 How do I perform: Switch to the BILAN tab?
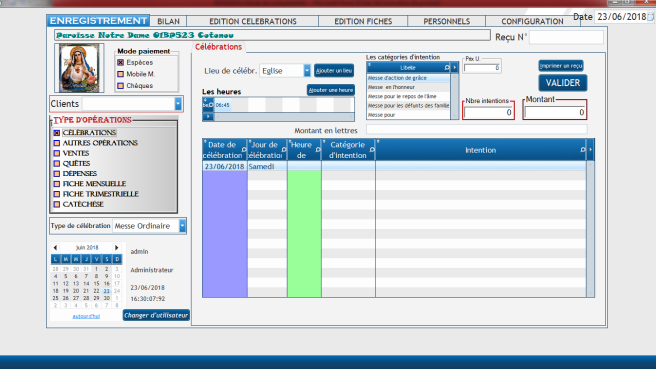(168, 21)
